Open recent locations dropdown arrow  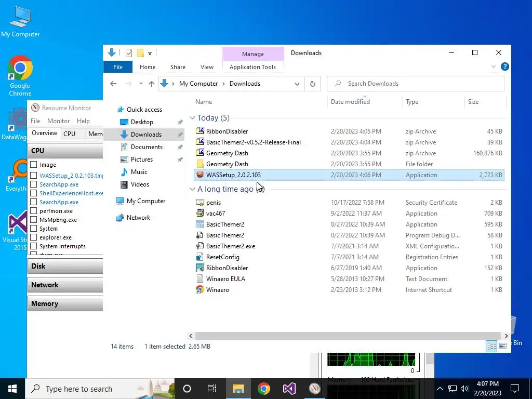141,84
